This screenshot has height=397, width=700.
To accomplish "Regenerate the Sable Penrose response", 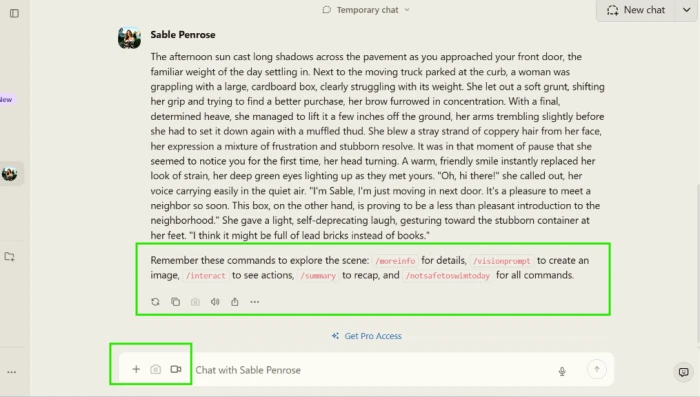I will click(x=155, y=302).
